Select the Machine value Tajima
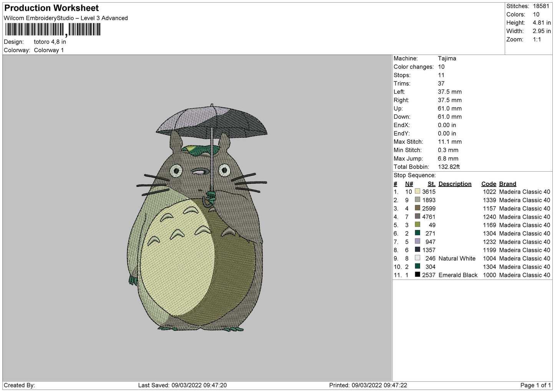Image resolution: width=555 pixels, height=392 pixels. tap(447, 58)
